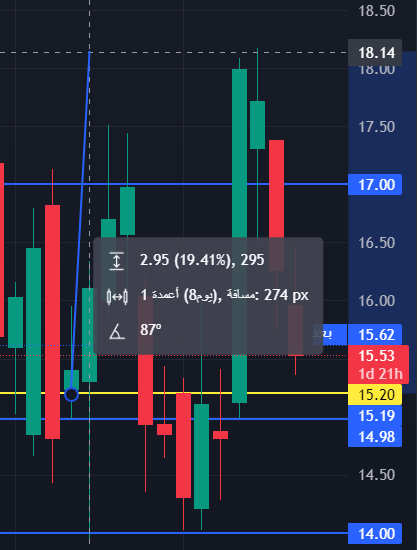Click the red candle body below 17.50
The width and height of the screenshot is (417, 550).
pyautogui.click(x=276, y=205)
